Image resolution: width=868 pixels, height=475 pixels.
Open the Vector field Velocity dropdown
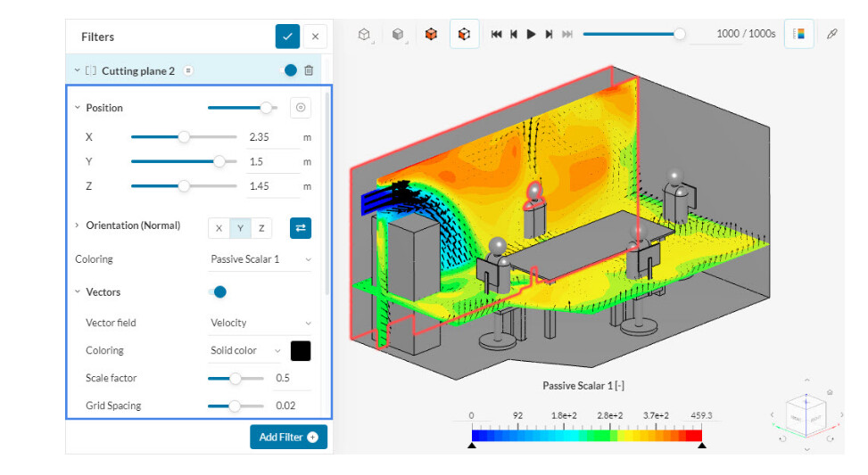[x=260, y=323]
